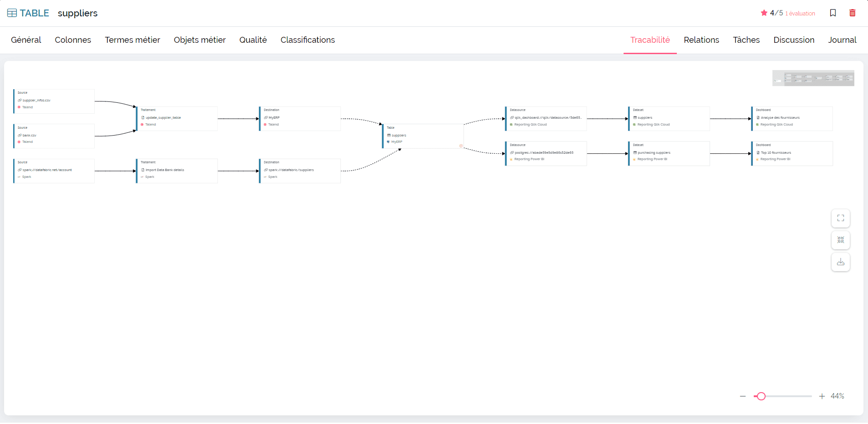Click the dashboard icon beside Analyse des fournisseurs

758,118
